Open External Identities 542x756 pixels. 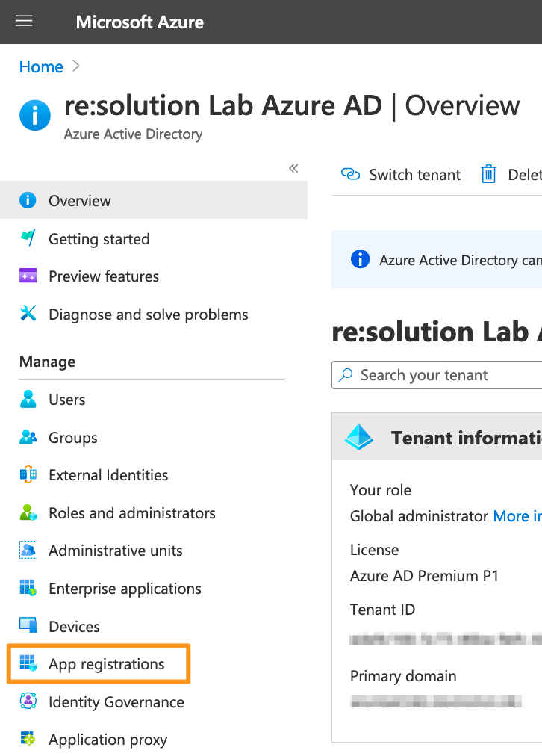[108, 475]
